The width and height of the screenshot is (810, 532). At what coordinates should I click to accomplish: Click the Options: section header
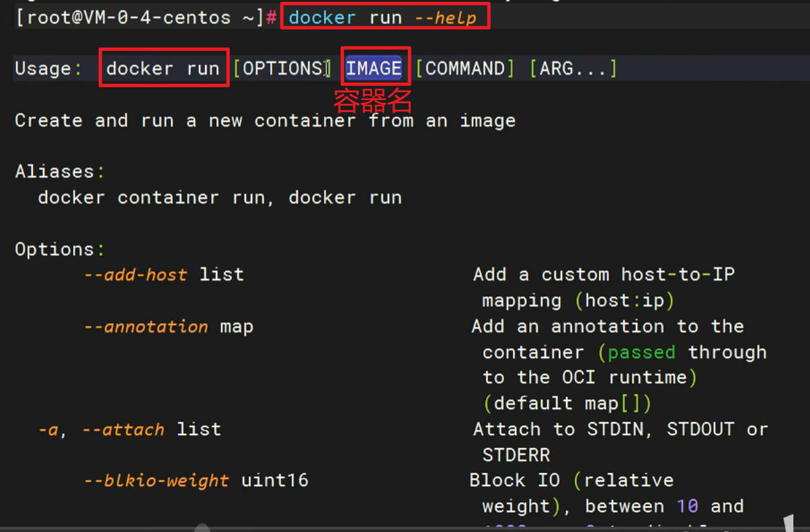click(x=58, y=249)
